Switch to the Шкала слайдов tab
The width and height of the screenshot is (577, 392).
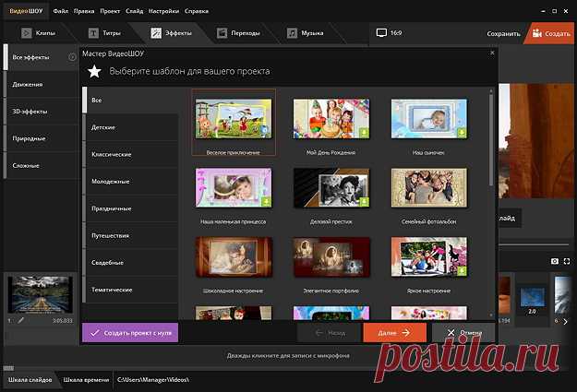coord(30,380)
